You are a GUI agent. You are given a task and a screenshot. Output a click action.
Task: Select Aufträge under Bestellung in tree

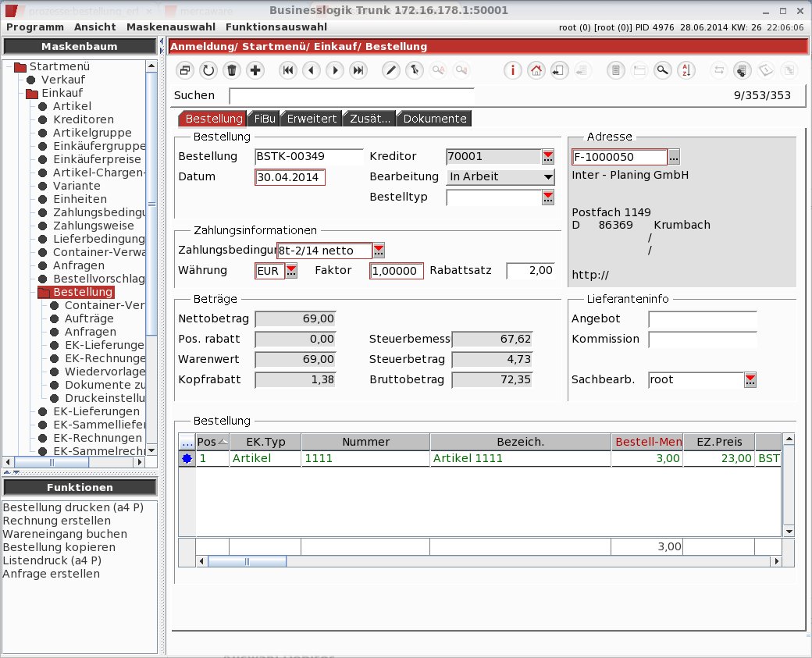click(89, 319)
